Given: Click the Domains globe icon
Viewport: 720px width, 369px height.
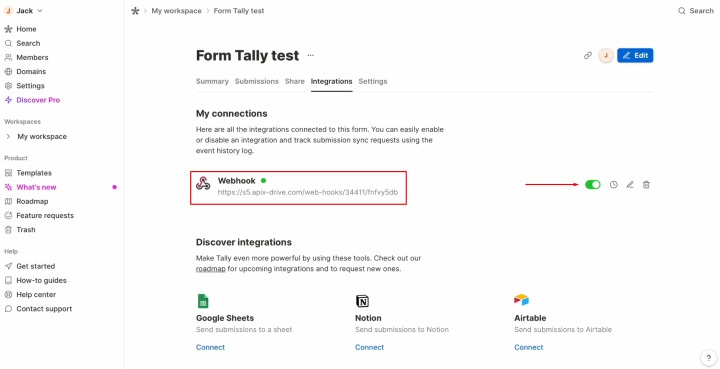Looking at the screenshot, I should pyautogui.click(x=8, y=72).
